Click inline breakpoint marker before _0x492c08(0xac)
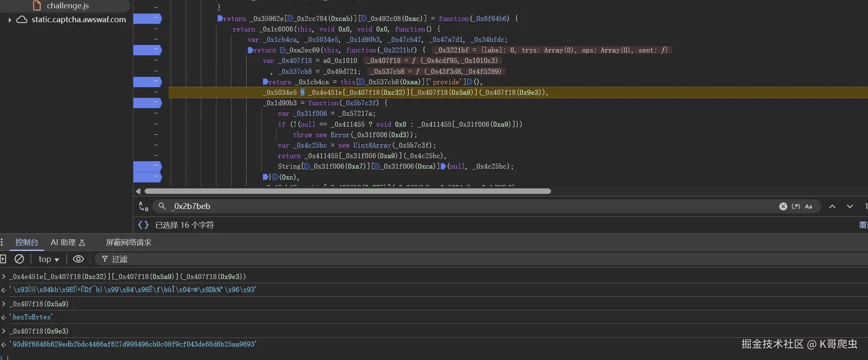Viewport: 868px width, 360px height. point(364,18)
